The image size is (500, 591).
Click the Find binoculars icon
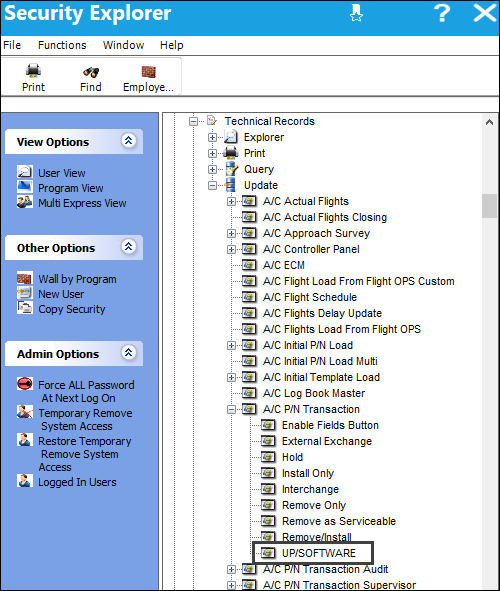point(91,72)
